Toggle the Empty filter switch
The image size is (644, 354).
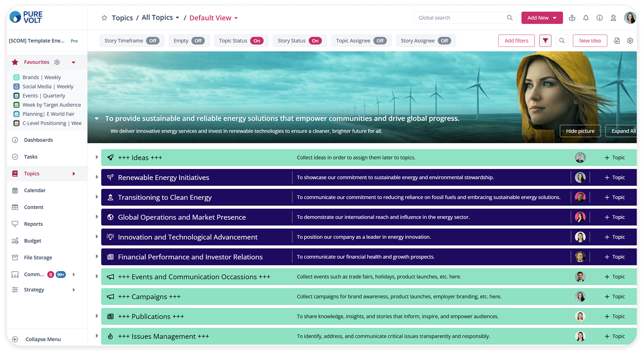pos(198,41)
